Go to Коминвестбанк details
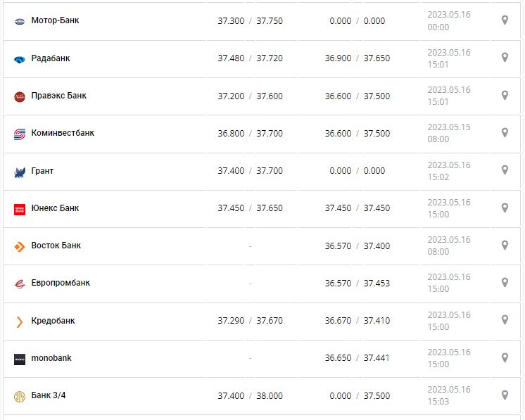Viewport: 525px width, 420px height. 63,133
